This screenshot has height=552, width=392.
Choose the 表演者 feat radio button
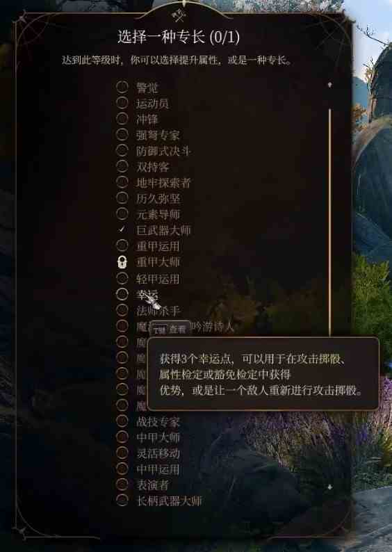tap(122, 485)
